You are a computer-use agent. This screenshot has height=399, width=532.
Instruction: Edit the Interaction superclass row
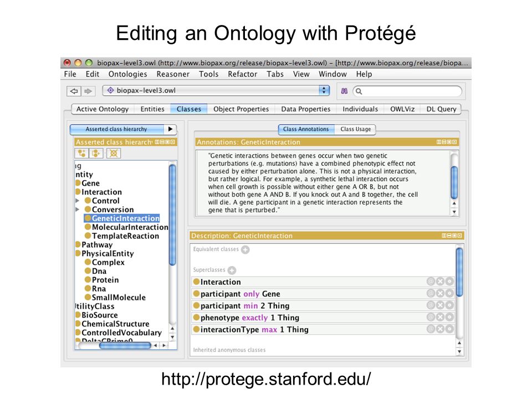(x=449, y=282)
